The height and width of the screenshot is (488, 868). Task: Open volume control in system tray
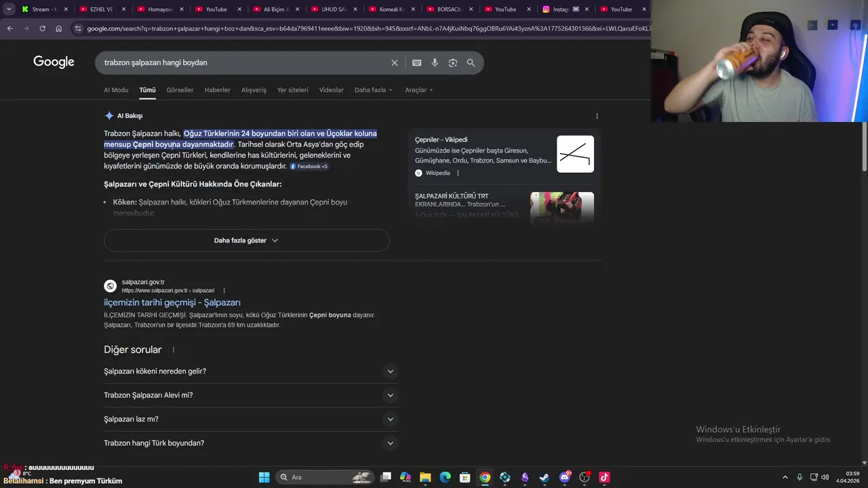825,477
